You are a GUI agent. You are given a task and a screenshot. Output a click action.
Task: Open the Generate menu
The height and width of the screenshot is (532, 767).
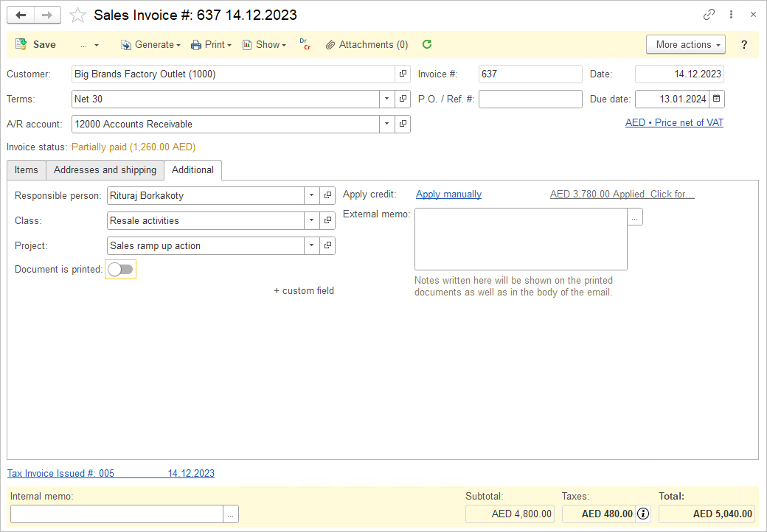(x=150, y=44)
